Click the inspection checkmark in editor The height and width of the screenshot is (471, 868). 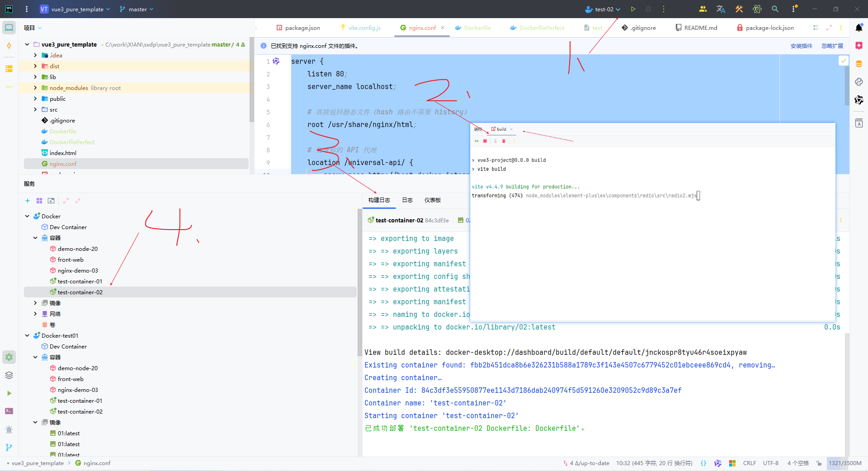coord(844,61)
